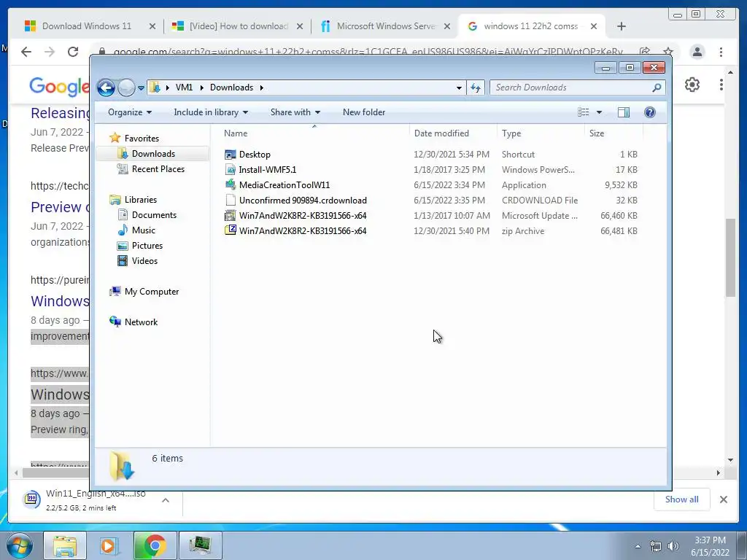Screen dimensions: 747x560
Task: Open Chrome's three-dot menu
Action: [721, 52]
